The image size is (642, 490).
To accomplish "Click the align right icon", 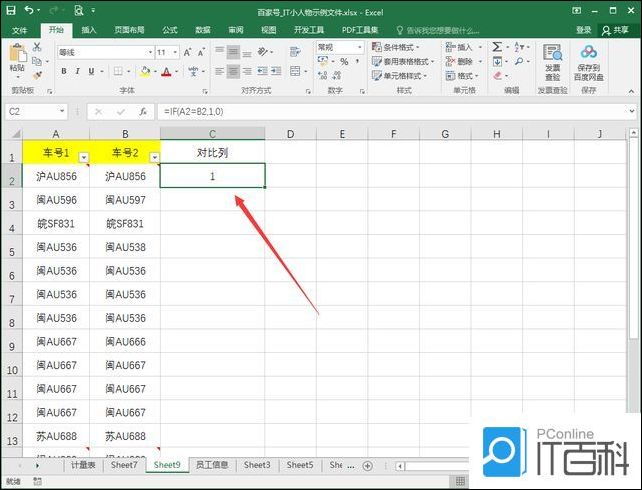I will click(x=247, y=72).
